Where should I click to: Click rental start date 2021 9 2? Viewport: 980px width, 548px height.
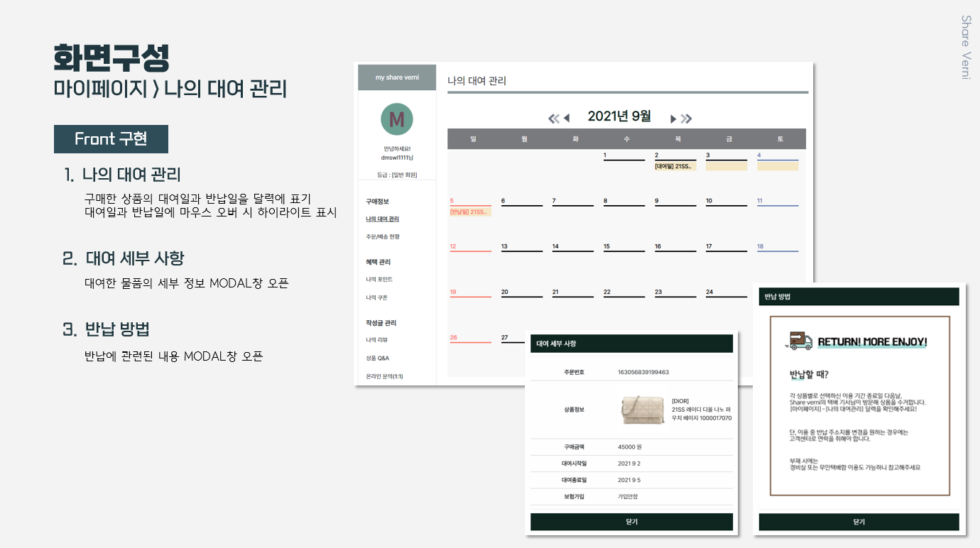[x=629, y=464]
